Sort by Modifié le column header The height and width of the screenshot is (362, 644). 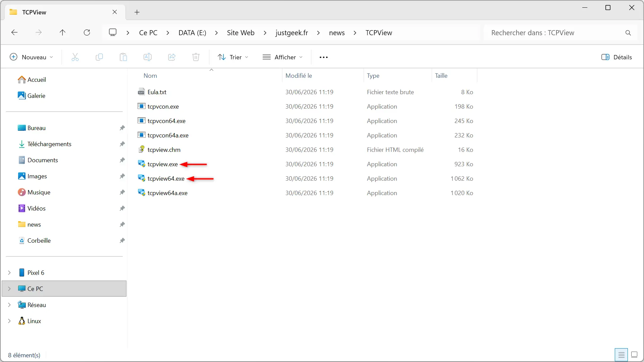point(299,76)
